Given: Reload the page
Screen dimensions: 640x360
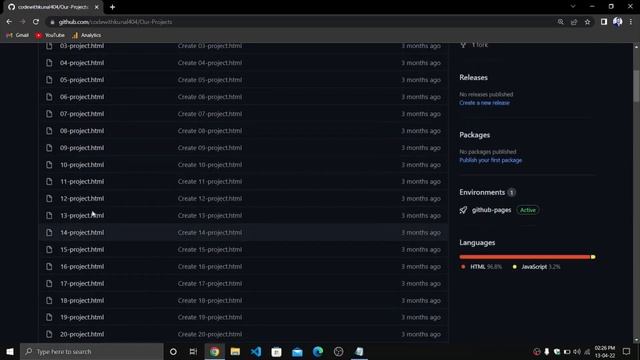Looking at the screenshot, I should pos(36,22).
